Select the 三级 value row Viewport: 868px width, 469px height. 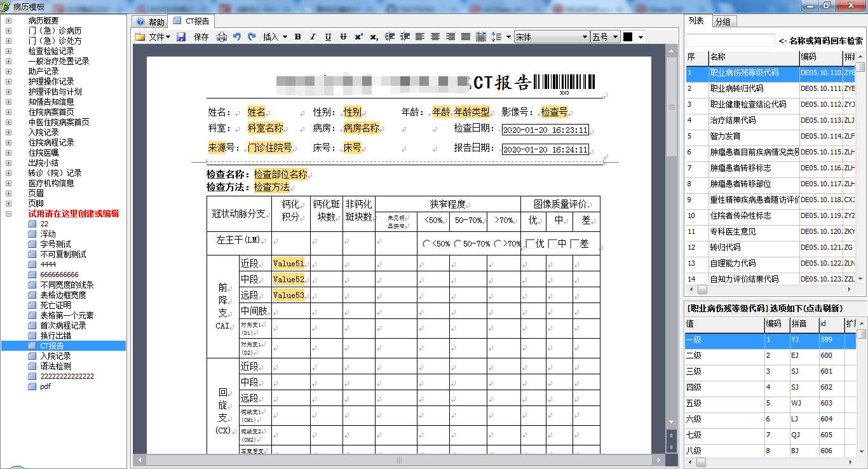coord(770,371)
